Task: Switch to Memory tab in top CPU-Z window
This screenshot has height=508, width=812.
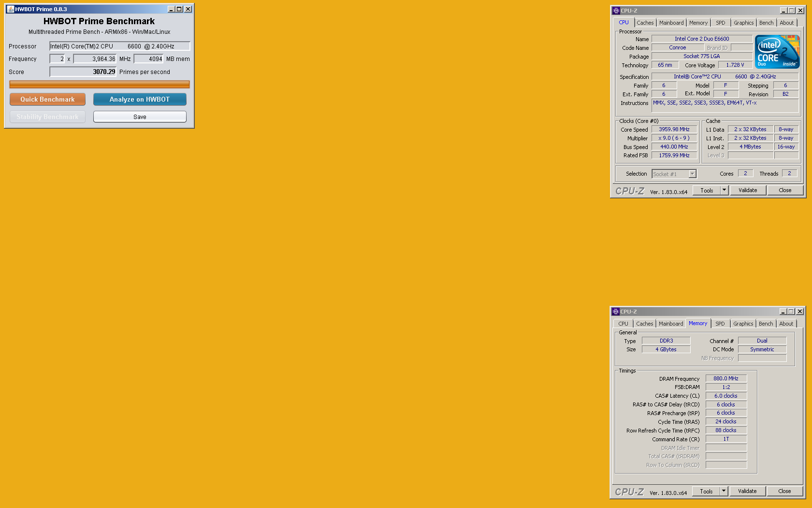Action: point(698,23)
